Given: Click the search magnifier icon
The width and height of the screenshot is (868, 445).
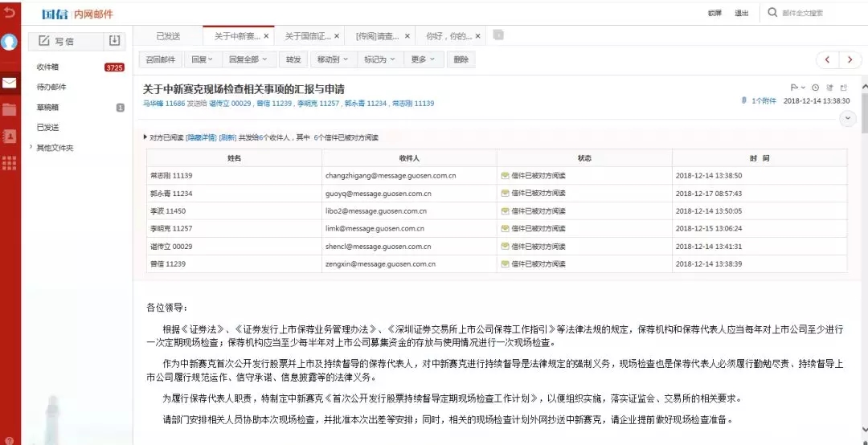Looking at the screenshot, I should tap(772, 12).
